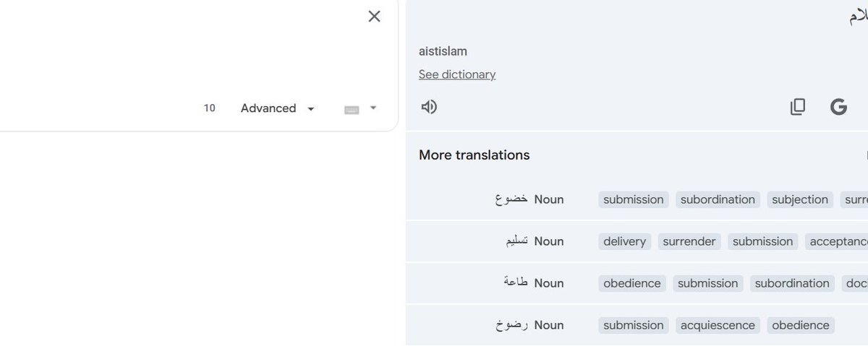The height and width of the screenshot is (346, 868).
Task: Select the Arabic word رضوخ
Action: tap(512, 325)
